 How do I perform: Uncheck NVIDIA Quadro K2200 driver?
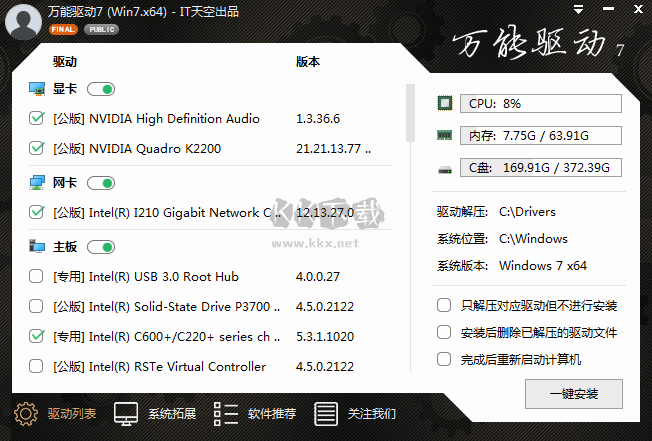pos(37,148)
